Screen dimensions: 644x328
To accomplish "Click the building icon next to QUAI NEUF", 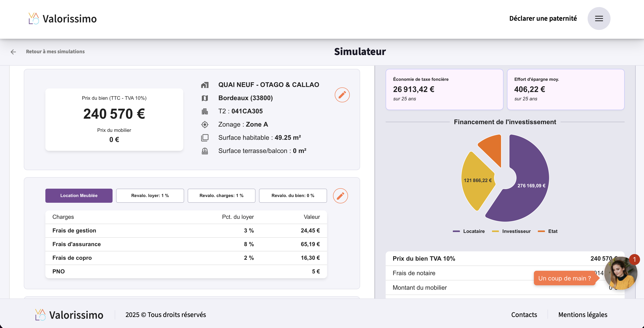I will [205, 85].
